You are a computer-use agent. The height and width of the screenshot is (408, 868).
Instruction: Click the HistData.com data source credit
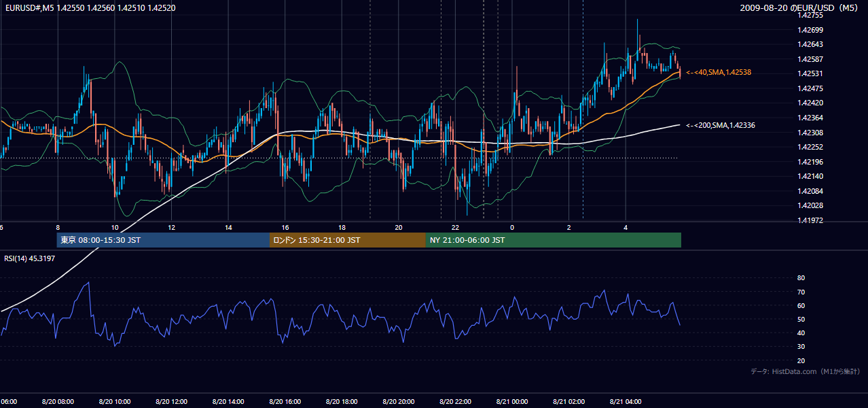(805, 371)
